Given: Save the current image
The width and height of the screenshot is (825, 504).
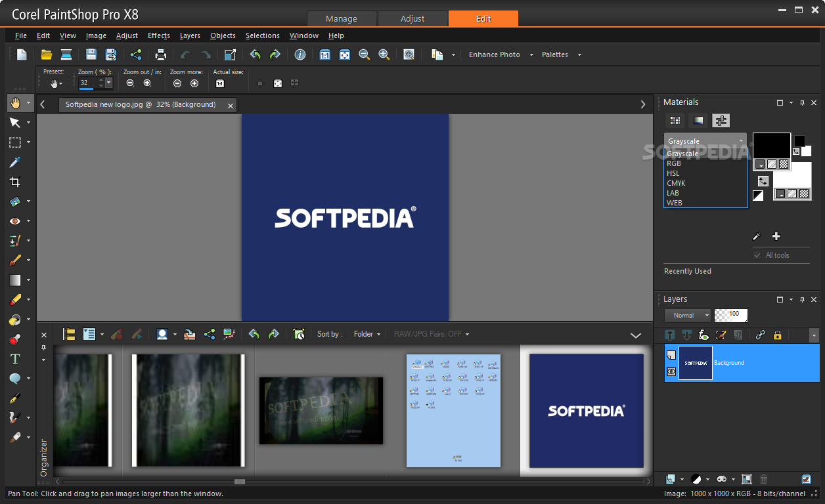Looking at the screenshot, I should tap(91, 54).
